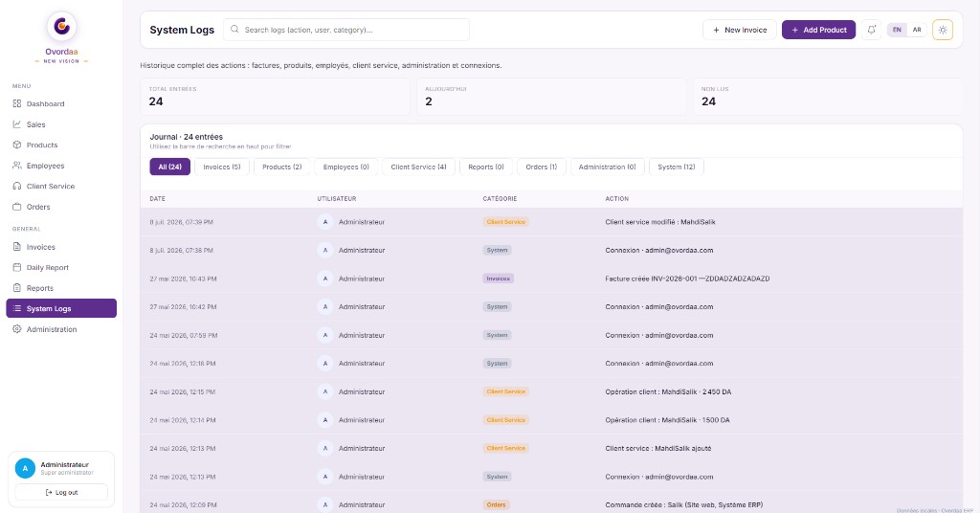980x513 pixels.
Task: Filter logs by Administration (0)
Action: pos(607,167)
